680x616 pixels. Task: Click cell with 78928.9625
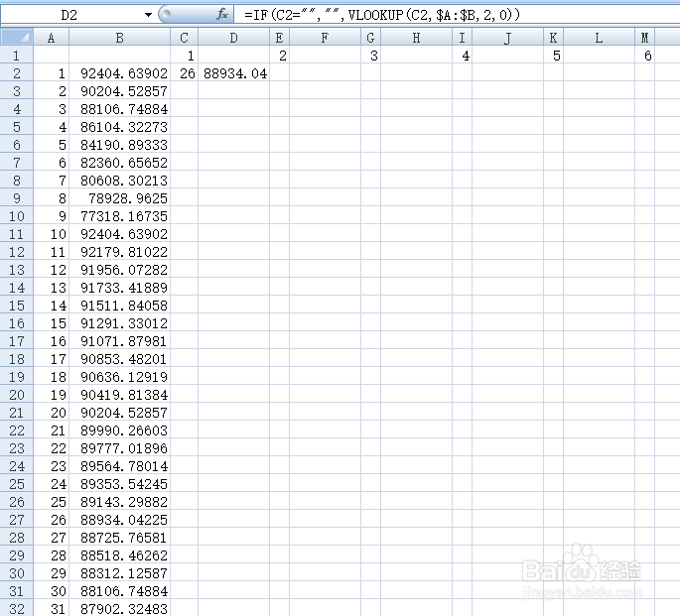[120, 198]
